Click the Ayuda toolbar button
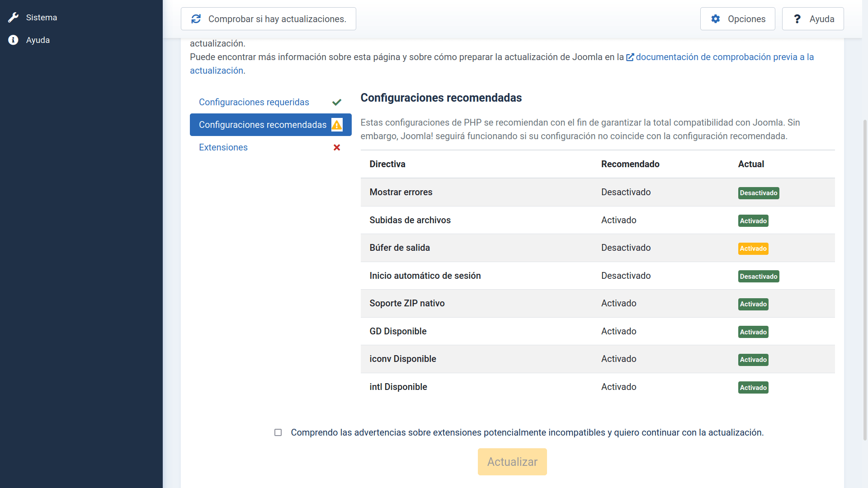Image resolution: width=868 pixels, height=488 pixels. click(x=813, y=19)
